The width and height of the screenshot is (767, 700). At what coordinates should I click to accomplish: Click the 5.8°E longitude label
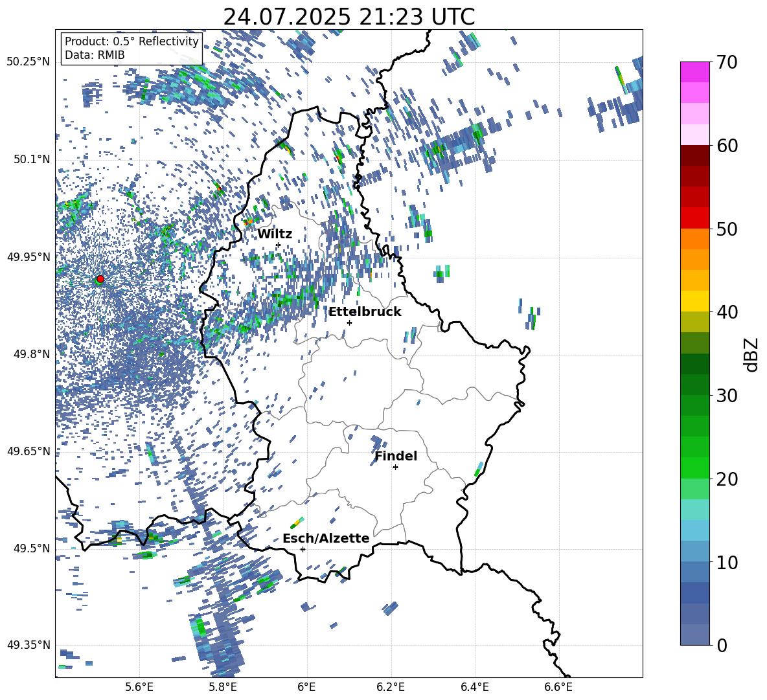click(223, 687)
